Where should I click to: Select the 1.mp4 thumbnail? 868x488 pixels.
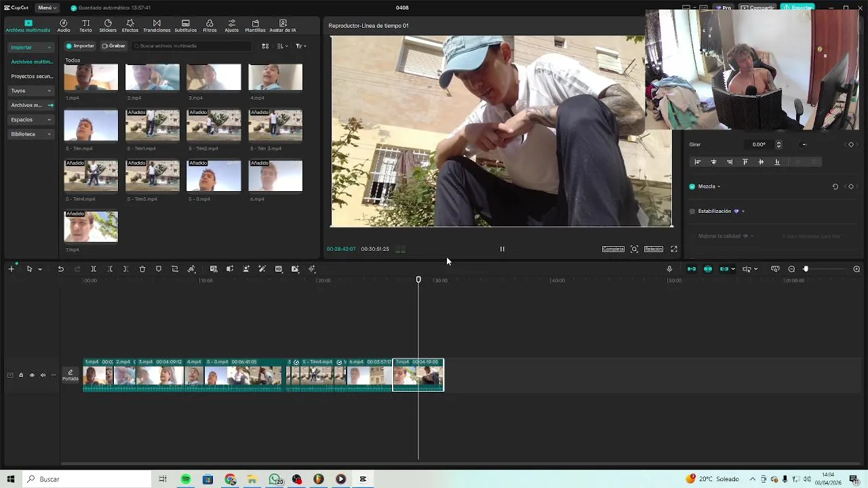[91, 77]
